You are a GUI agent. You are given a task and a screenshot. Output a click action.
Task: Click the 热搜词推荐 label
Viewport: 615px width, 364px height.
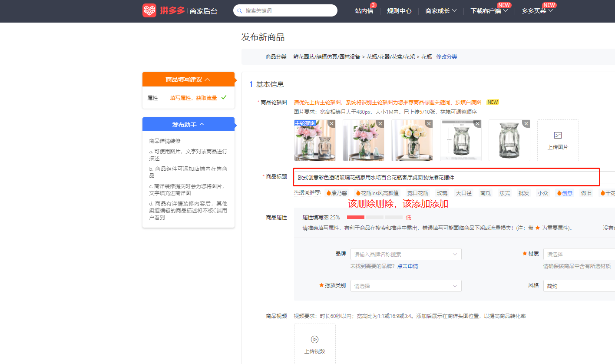(x=307, y=193)
